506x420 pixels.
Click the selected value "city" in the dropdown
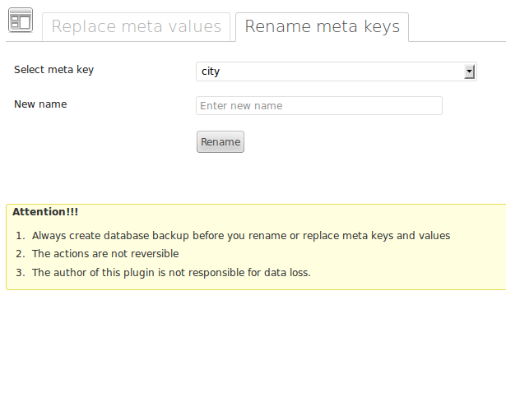(x=211, y=72)
